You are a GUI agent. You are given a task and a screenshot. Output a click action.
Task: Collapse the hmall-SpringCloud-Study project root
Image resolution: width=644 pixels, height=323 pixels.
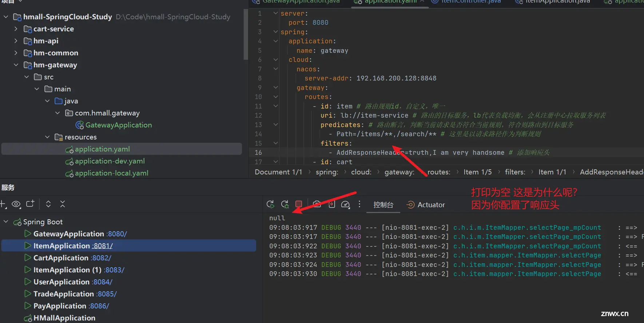[6, 17]
